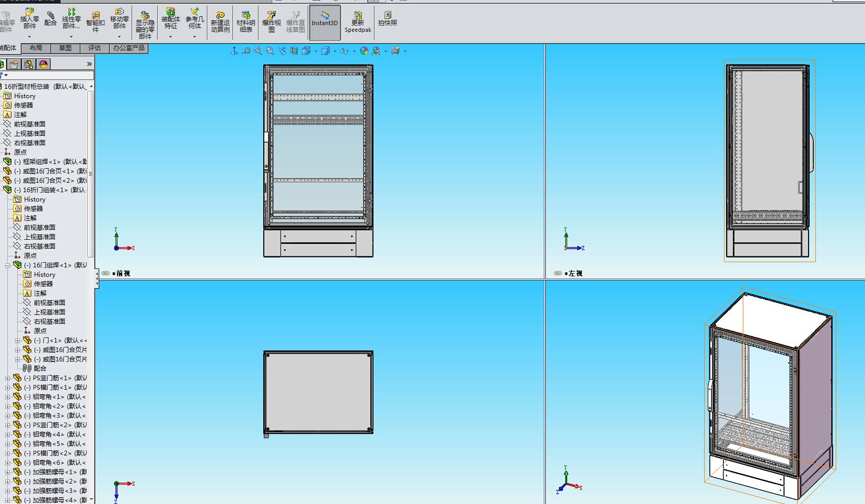Open the 移动零部件 dropdown arrow
Viewport: 865px width, 504px height.
pos(120,37)
